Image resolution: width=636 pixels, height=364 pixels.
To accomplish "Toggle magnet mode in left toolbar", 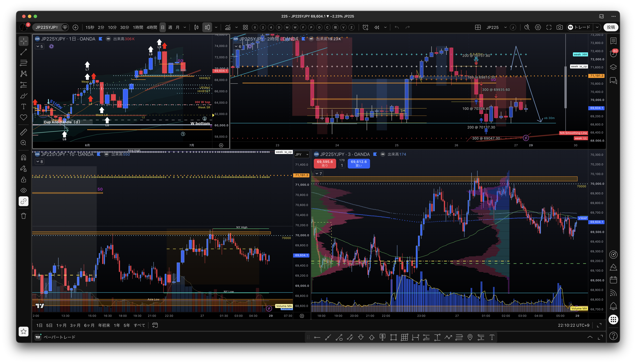I will tap(24, 157).
